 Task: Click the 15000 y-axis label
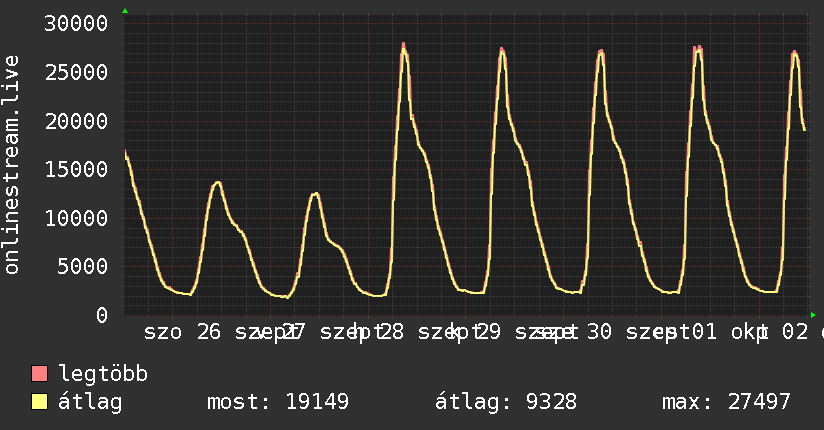[76, 169]
